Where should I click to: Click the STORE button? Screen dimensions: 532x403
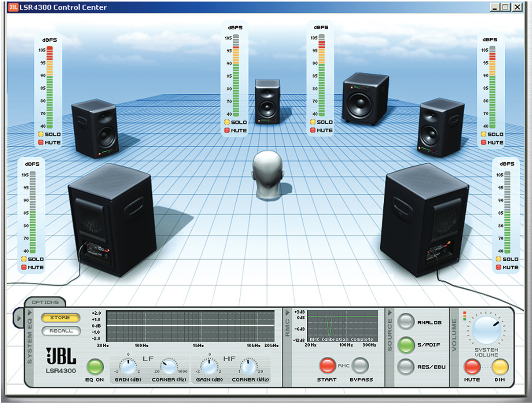point(61,318)
